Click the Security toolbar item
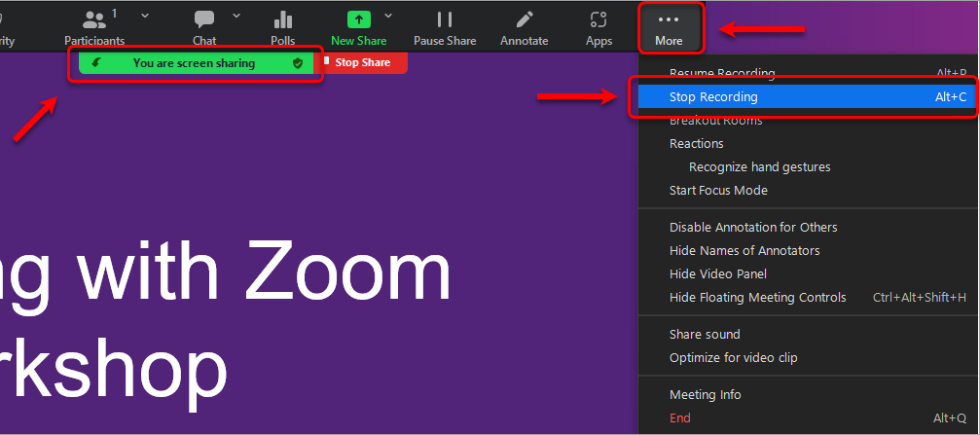The height and width of the screenshot is (435, 980). click(6, 26)
